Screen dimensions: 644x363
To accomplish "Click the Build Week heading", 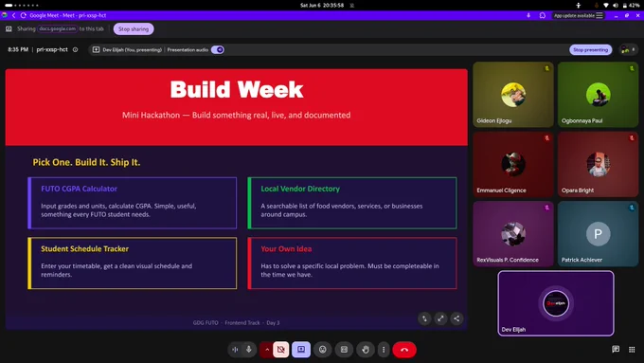I will click(237, 89).
